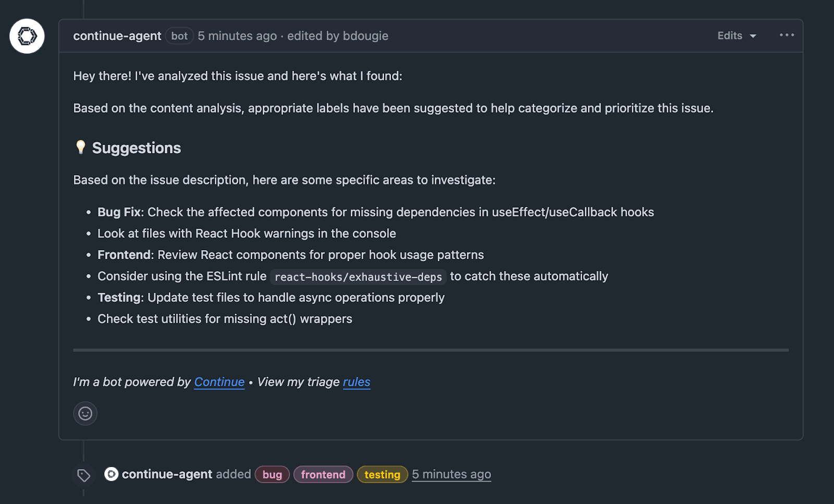Open the triage rules link

pyautogui.click(x=357, y=382)
